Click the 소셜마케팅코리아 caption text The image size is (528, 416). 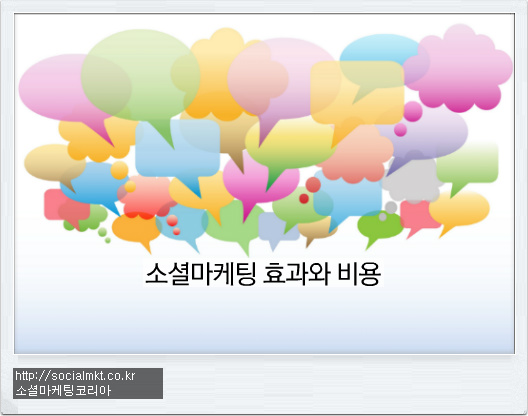click(63, 391)
